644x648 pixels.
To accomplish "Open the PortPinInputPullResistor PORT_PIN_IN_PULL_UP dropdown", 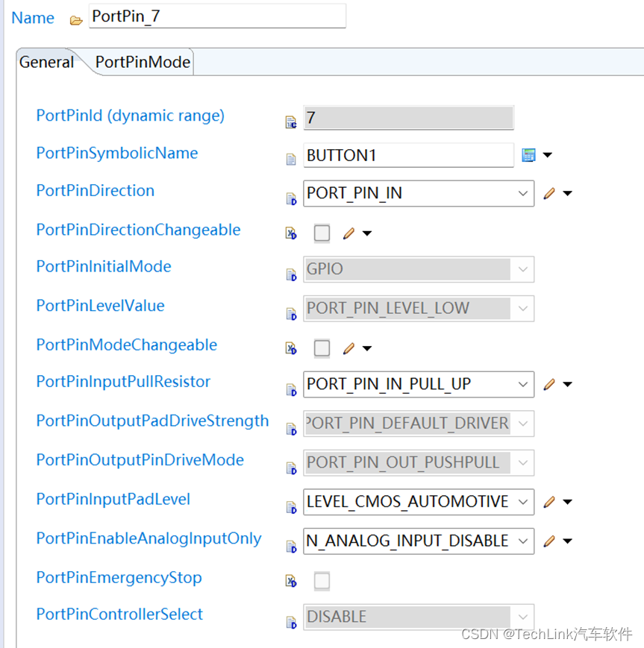I will click(419, 384).
